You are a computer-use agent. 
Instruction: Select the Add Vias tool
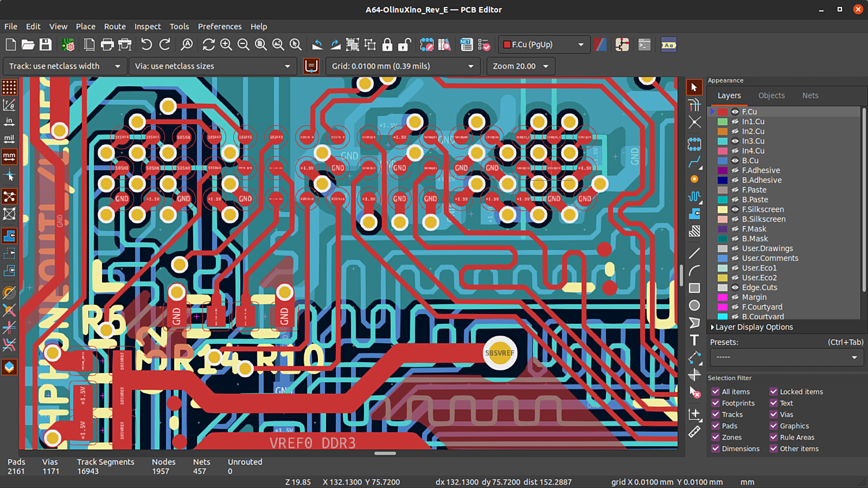(x=694, y=179)
